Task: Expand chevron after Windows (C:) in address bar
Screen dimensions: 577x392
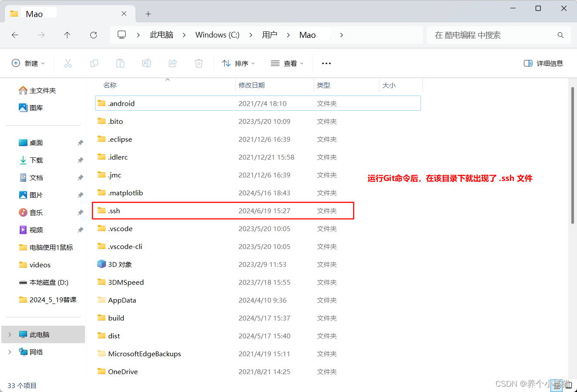Action: click(251, 35)
